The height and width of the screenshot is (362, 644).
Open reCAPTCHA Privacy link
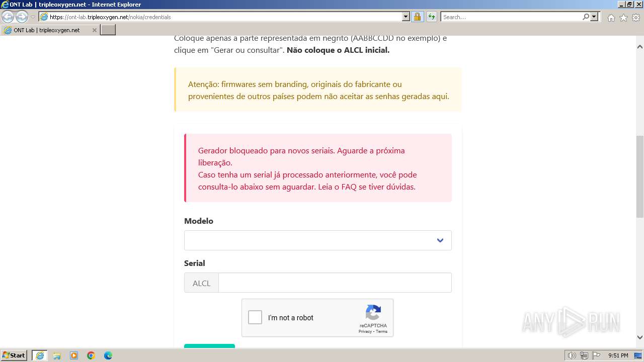click(x=365, y=331)
